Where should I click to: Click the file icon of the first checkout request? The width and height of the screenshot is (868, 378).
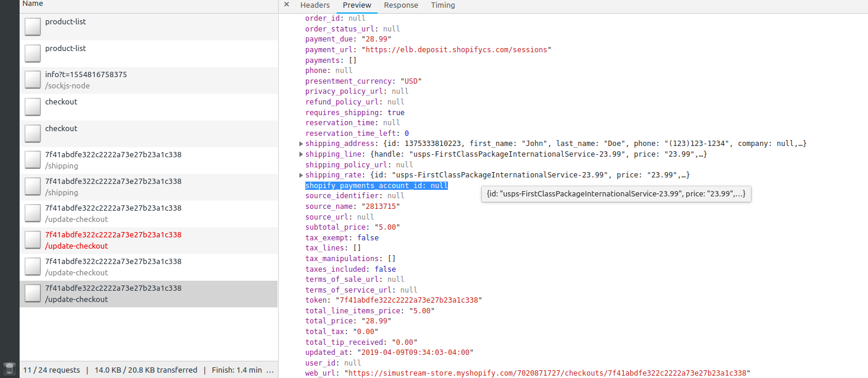(32, 107)
